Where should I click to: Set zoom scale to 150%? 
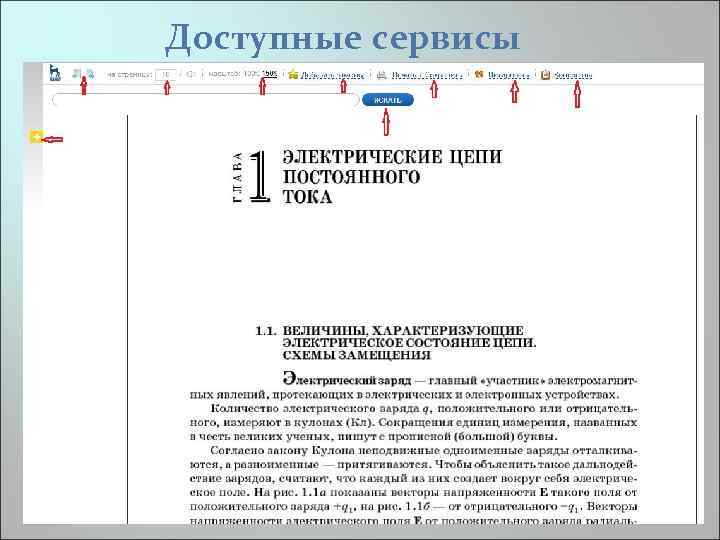[270, 73]
